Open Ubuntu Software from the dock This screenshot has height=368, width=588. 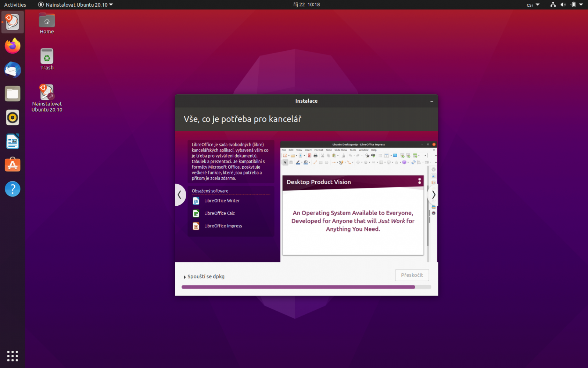click(12, 165)
